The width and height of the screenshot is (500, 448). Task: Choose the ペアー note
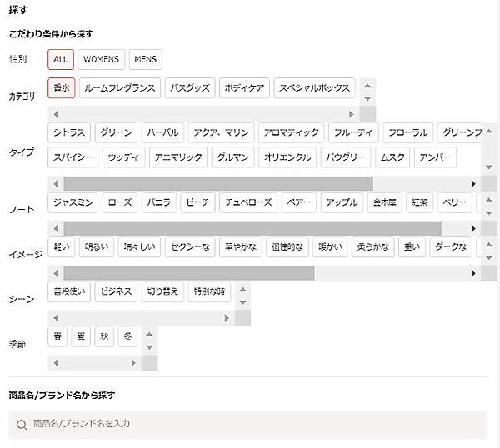pos(299,202)
